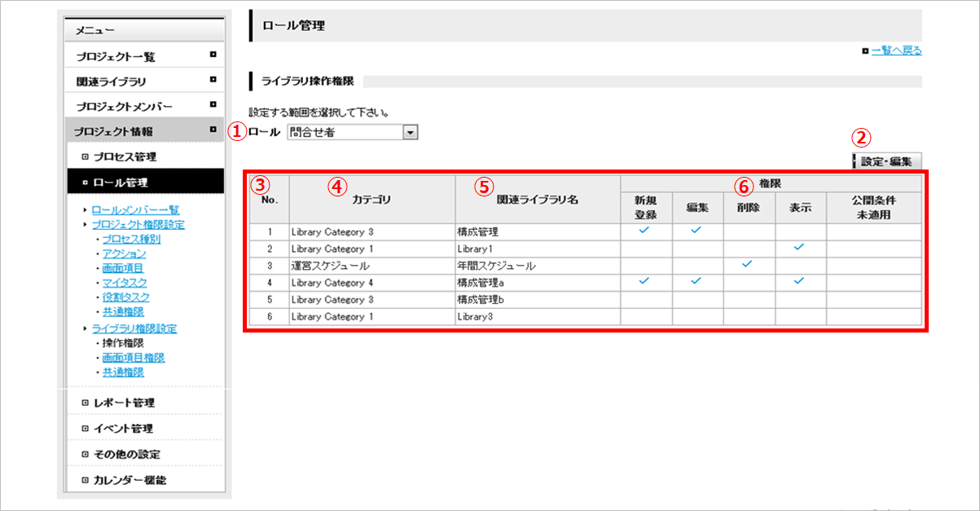This screenshot has width=980, height=511.
Task: Click the square icon beside プロジェクト情報
Action: 213,129
